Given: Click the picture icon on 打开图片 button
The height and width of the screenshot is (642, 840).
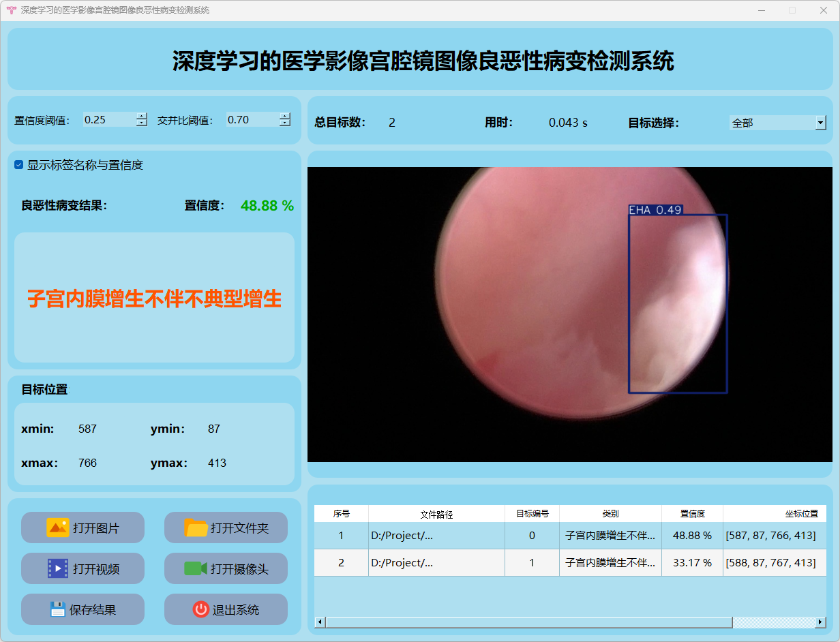Looking at the screenshot, I should click(58, 528).
